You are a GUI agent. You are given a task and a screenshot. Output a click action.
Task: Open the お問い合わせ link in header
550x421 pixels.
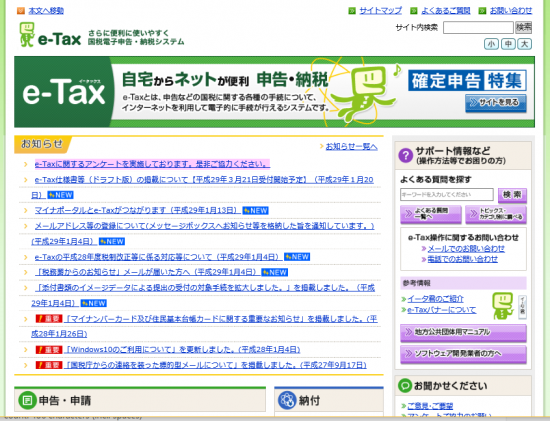click(x=511, y=11)
